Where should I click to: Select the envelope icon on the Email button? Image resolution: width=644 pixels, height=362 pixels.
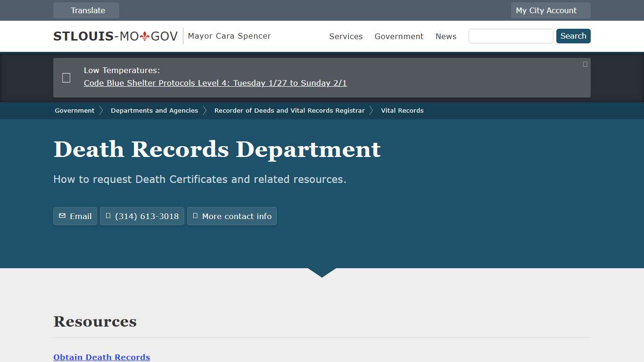click(x=62, y=216)
